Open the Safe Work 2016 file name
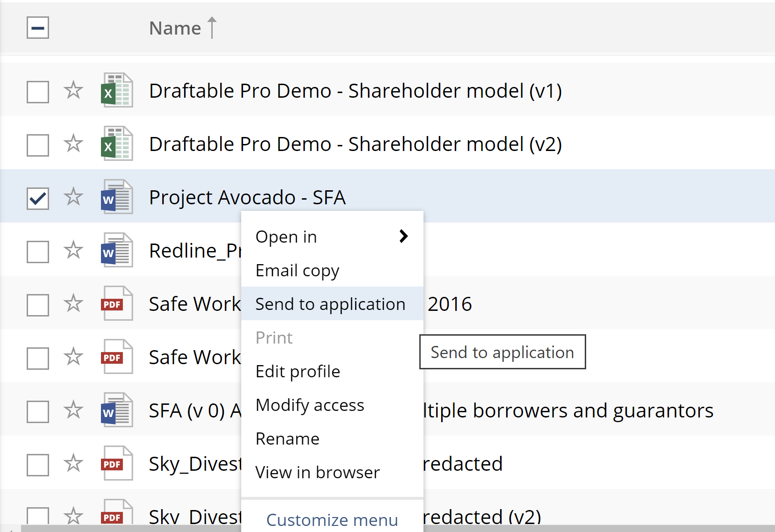 coord(195,304)
